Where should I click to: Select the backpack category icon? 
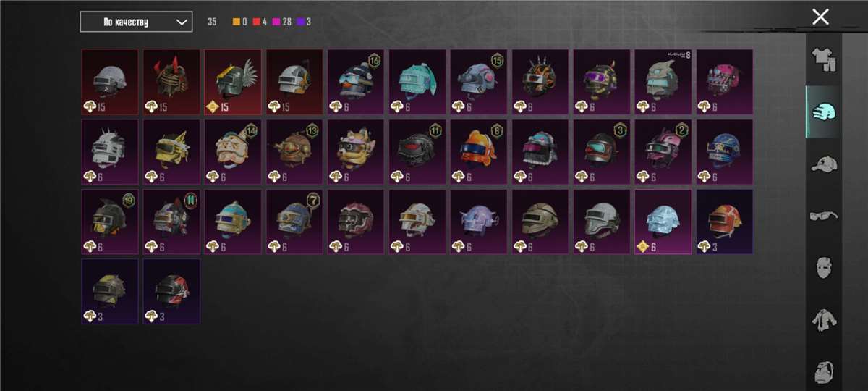823,372
